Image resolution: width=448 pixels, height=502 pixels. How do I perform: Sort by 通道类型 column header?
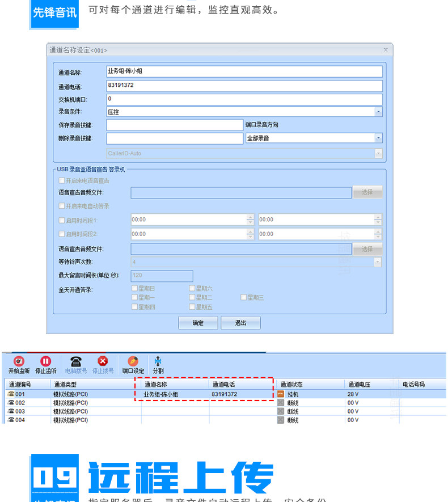coord(65,384)
